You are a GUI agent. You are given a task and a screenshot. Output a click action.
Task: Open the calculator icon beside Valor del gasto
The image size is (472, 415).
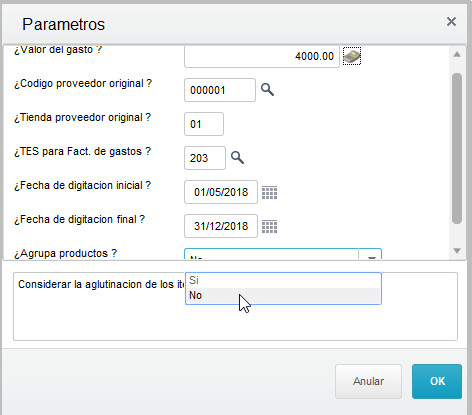352,56
